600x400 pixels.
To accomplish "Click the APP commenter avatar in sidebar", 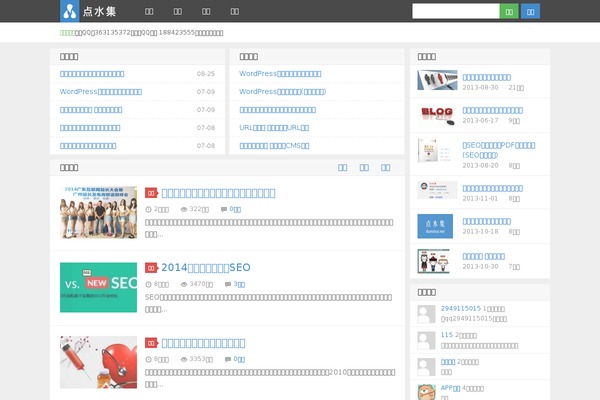I will [x=426, y=391].
